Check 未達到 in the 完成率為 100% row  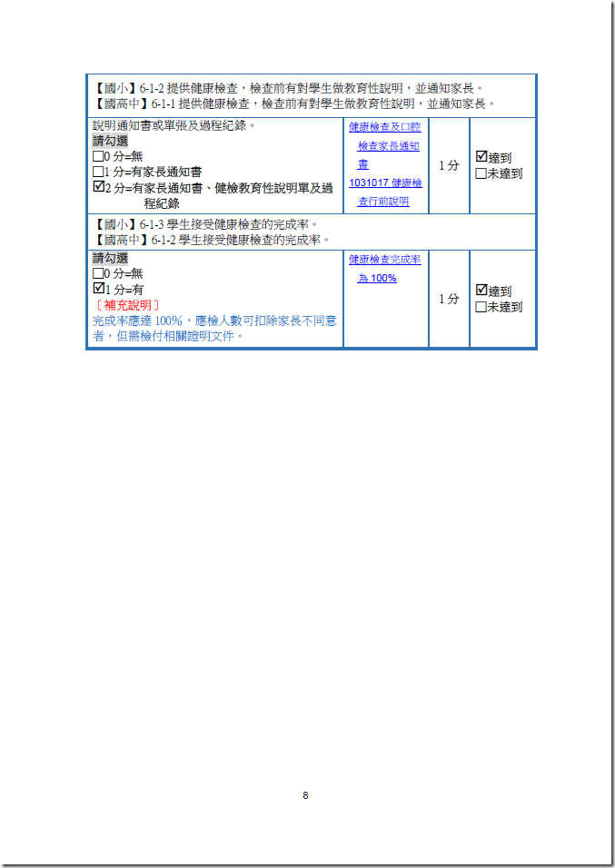tap(481, 307)
